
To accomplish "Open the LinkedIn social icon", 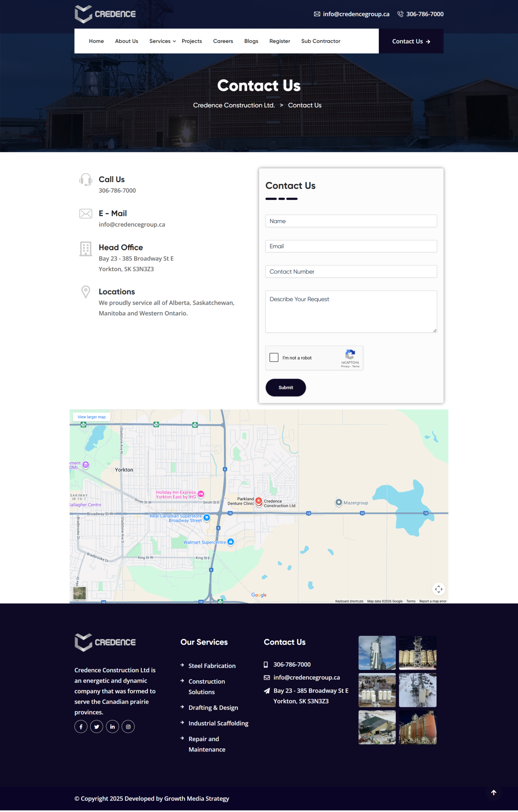I will [x=112, y=726].
